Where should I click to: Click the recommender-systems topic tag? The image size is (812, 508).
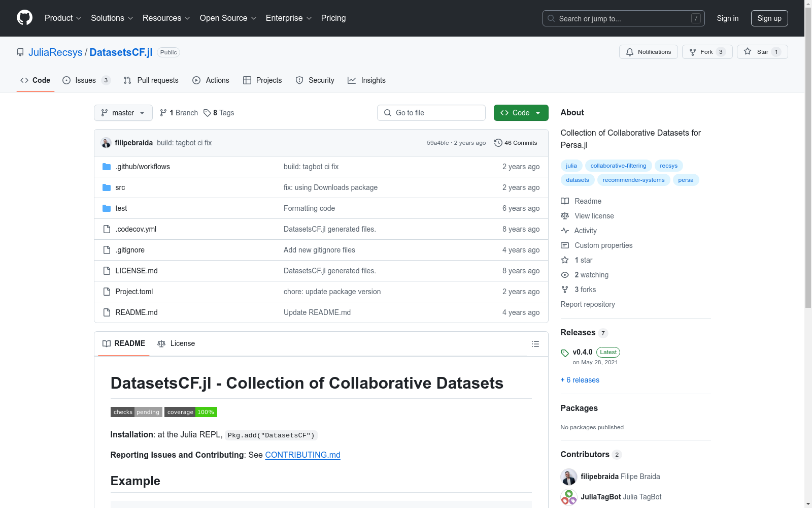tap(633, 180)
